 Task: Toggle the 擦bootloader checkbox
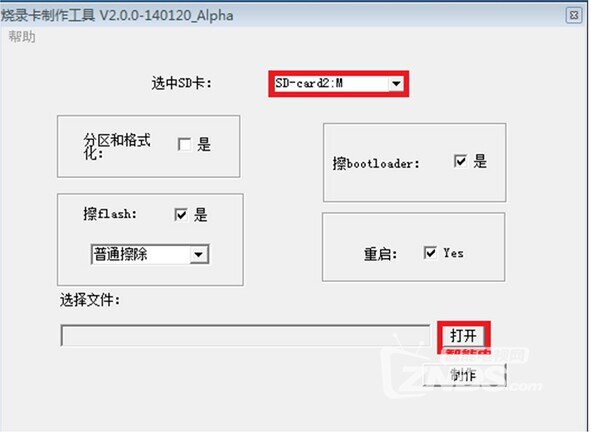pos(460,161)
